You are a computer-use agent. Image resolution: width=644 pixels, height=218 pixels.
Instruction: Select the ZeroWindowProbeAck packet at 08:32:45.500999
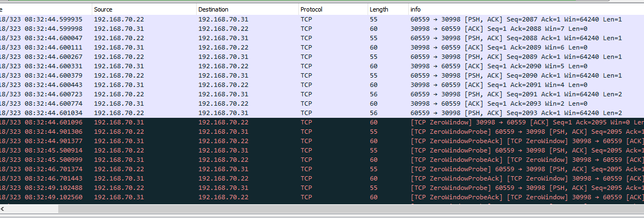coord(322,160)
